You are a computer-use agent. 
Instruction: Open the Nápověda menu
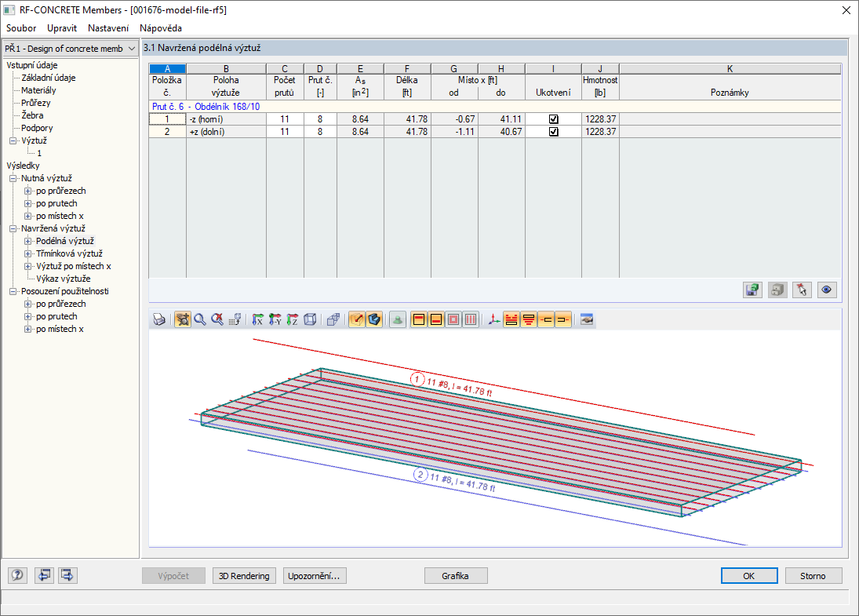(161, 28)
